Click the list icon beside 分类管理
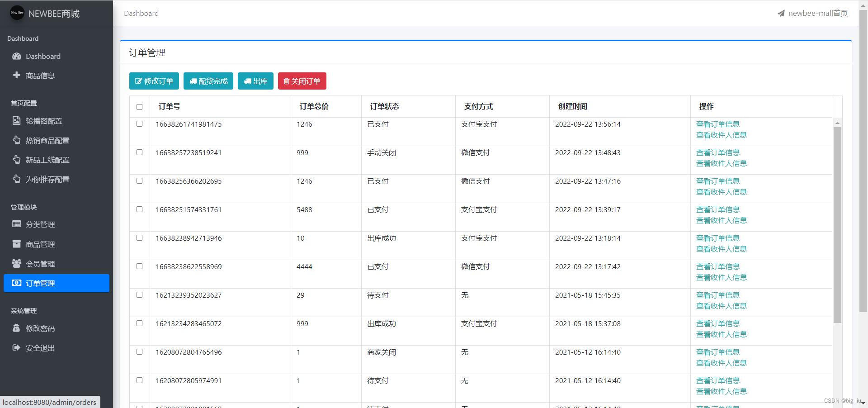Screen dimensions: 868x408 coord(17,224)
